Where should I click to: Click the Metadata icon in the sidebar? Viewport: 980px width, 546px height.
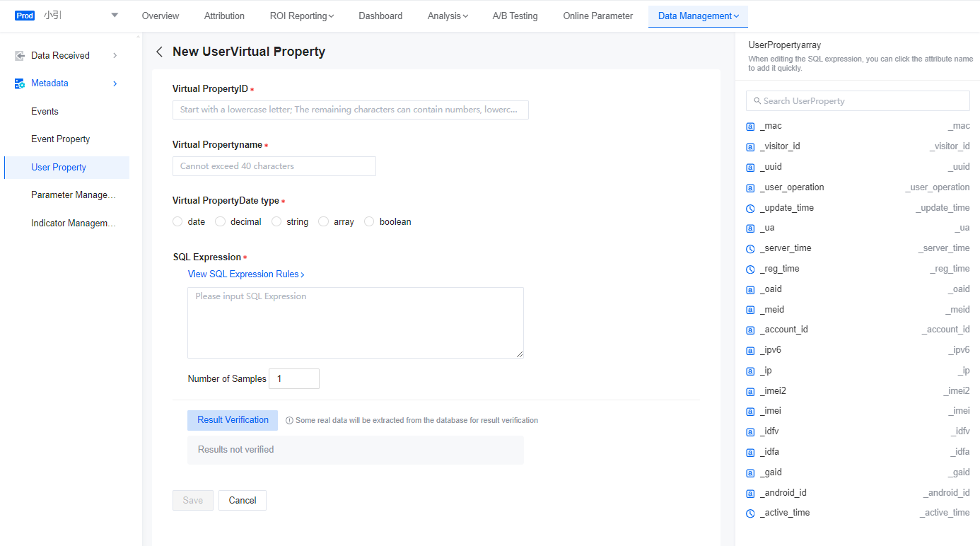pyautogui.click(x=18, y=83)
